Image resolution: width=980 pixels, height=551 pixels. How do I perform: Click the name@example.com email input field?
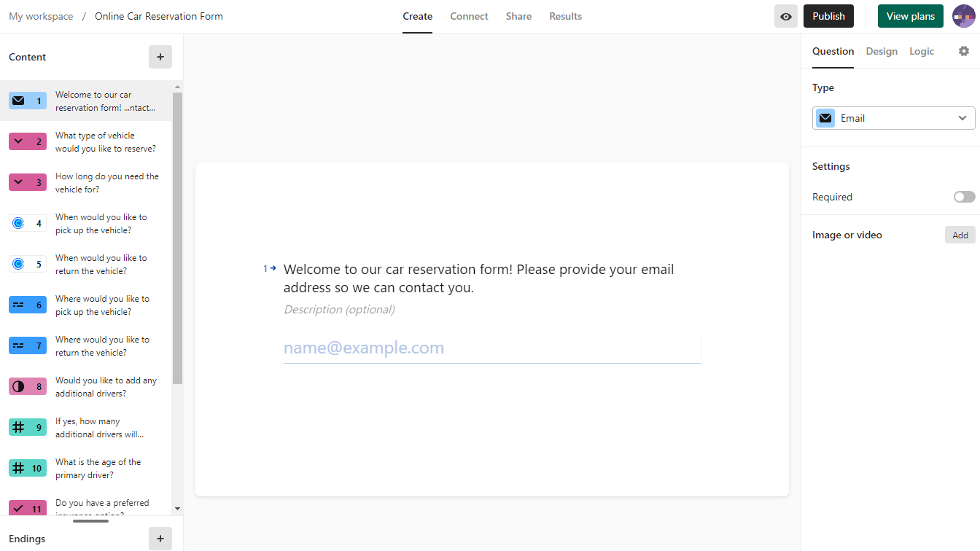pyautogui.click(x=491, y=348)
